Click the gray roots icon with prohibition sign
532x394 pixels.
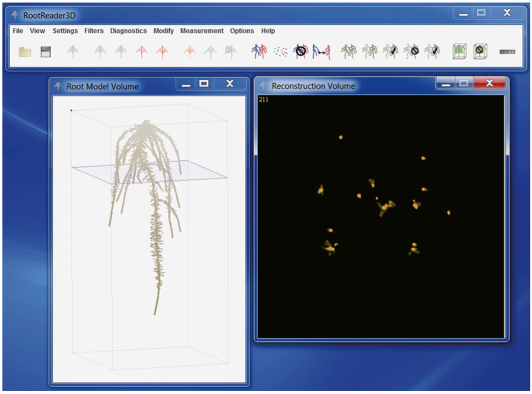pos(411,51)
